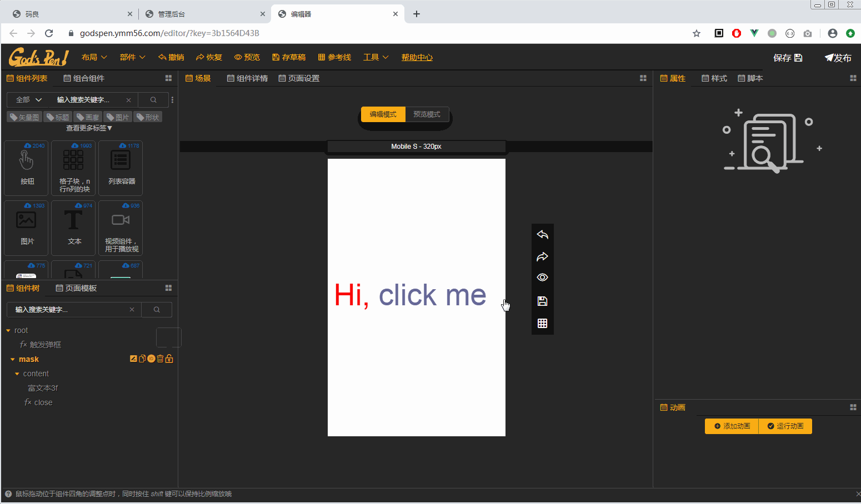This screenshot has height=504, width=861.
Task: Copy the mask component with duplicate icon
Action: point(142,358)
